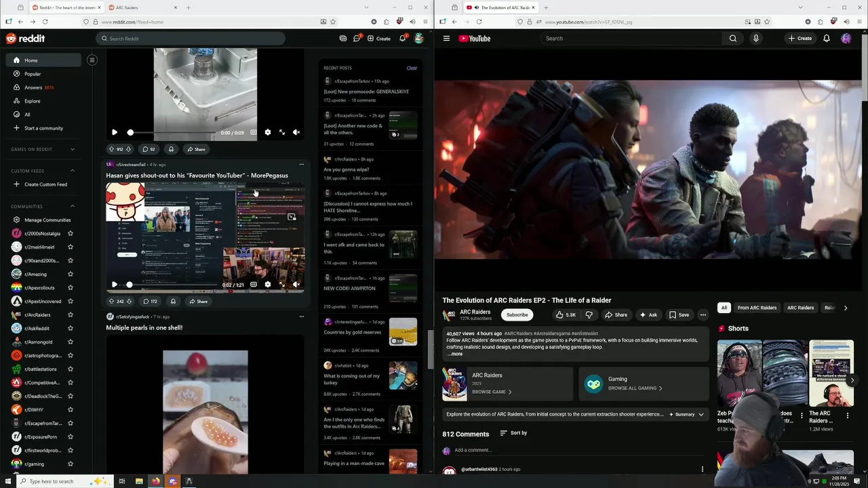Open Sort by for comments
Viewport: 868px width, 488px height.
pyautogui.click(x=513, y=433)
